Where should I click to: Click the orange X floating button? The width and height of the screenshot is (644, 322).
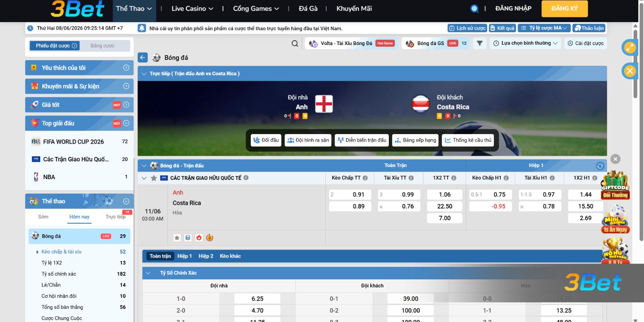[x=630, y=71]
